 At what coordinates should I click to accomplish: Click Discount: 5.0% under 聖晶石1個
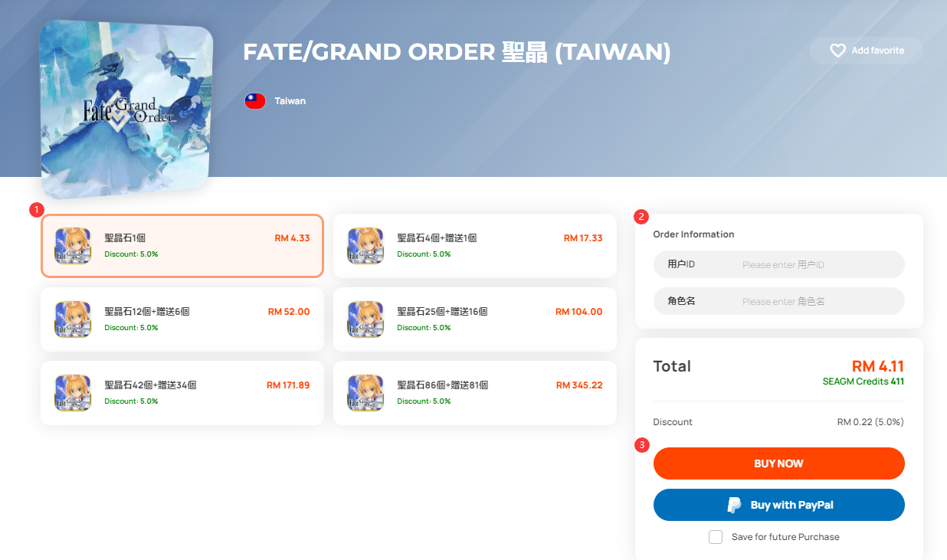(x=131, y=254)
